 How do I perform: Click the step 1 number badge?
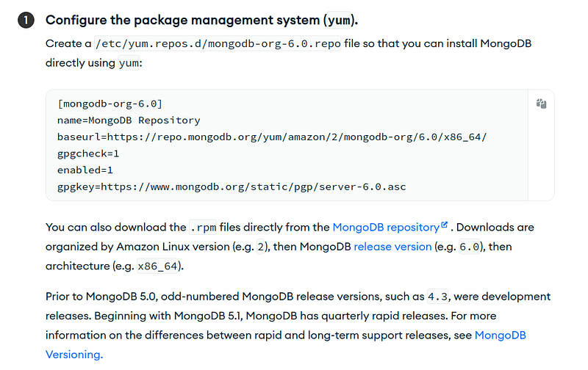tap(26, 21)
